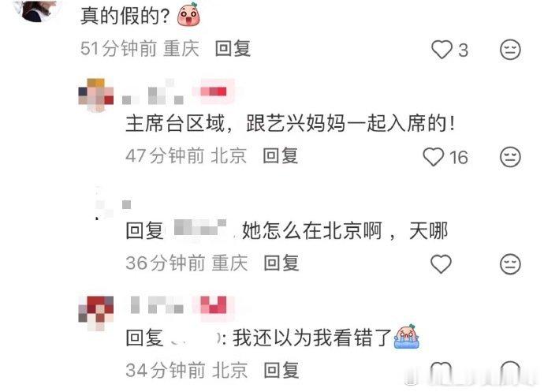Viewport: 544px width, 392px height.
Task: Open the avatar beside the 主席台区域 comment
Action: tap(96, 95)
